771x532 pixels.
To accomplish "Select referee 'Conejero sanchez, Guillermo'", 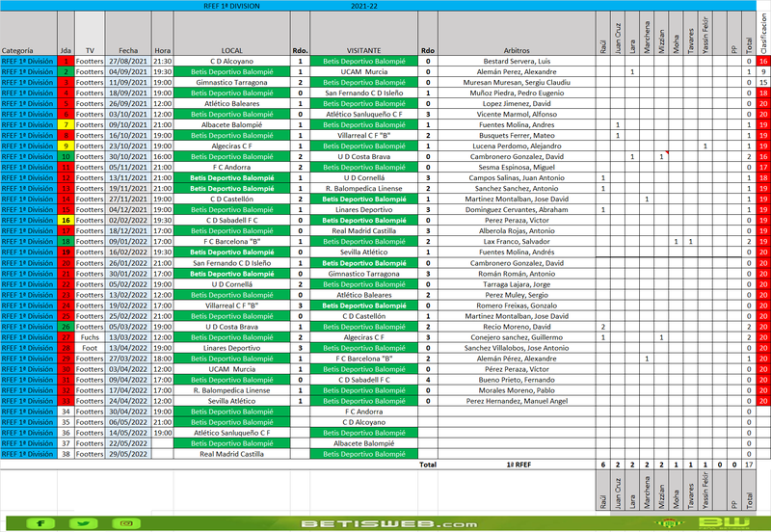I will tap(517, 337).
